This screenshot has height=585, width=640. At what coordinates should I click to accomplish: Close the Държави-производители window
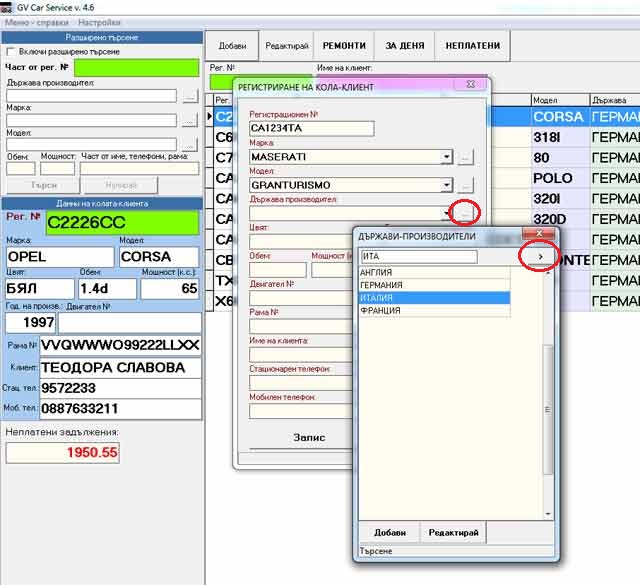tap(539, 234)
